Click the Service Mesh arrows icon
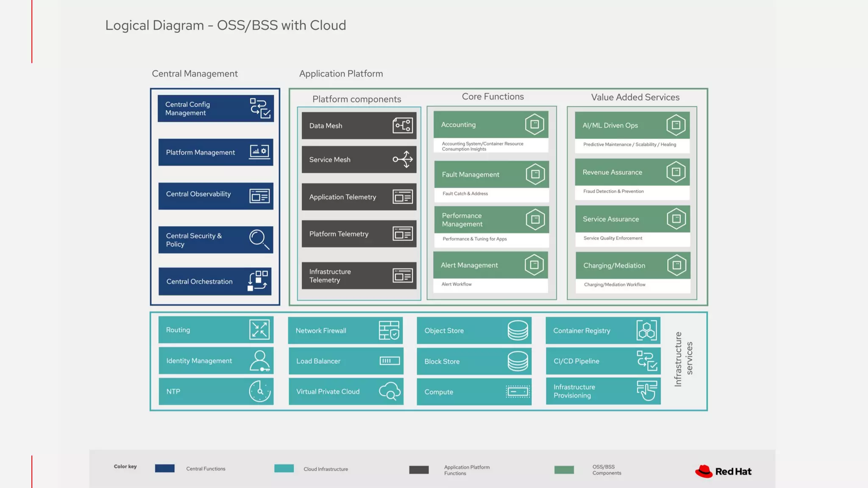This screenshot has width=868, height=488. [x=403, y=159]
